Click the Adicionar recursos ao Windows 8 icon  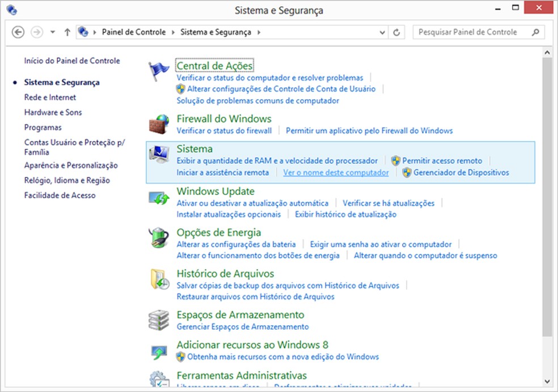pos(159,352)
